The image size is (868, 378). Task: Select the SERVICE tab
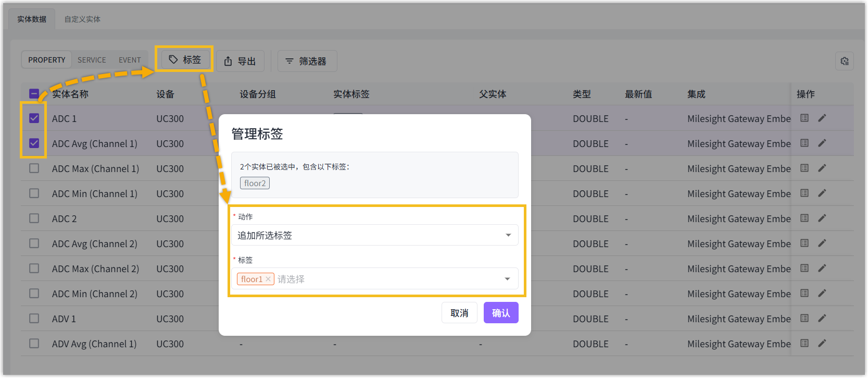[x=92, y=60]
